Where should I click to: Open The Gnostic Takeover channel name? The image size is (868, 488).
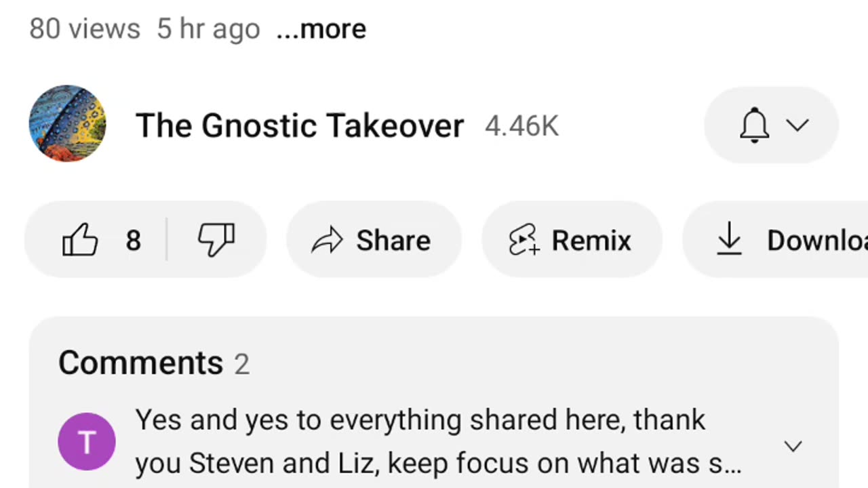click(x=300, y=126)
